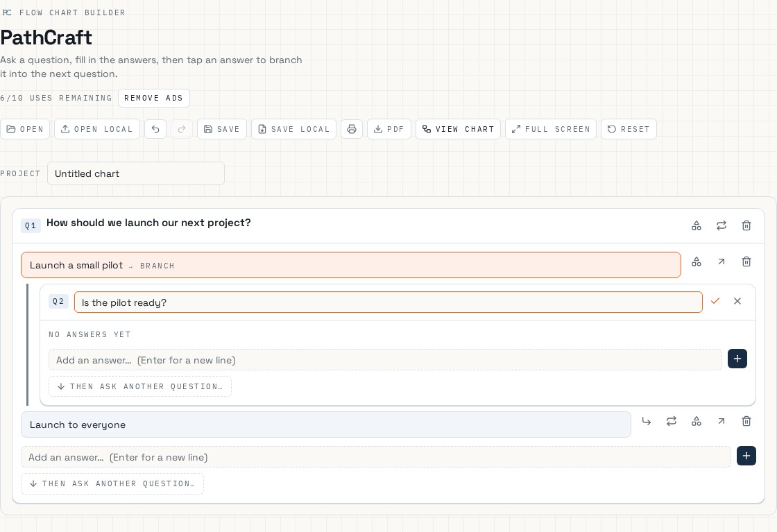Click swap arrows icon for Launch to everyone
The image size is (777, 532).
672,421
